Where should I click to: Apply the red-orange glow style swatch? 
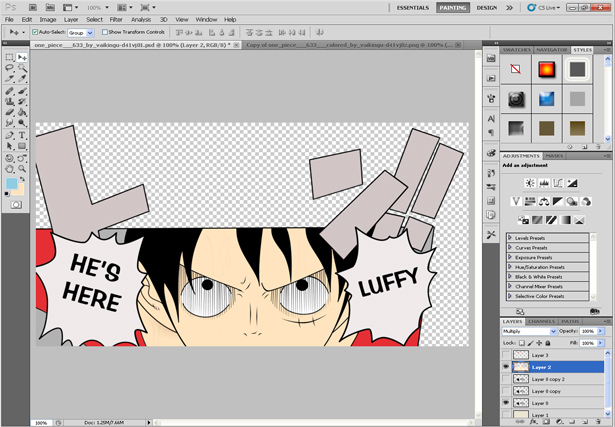[x=546, y=69]
